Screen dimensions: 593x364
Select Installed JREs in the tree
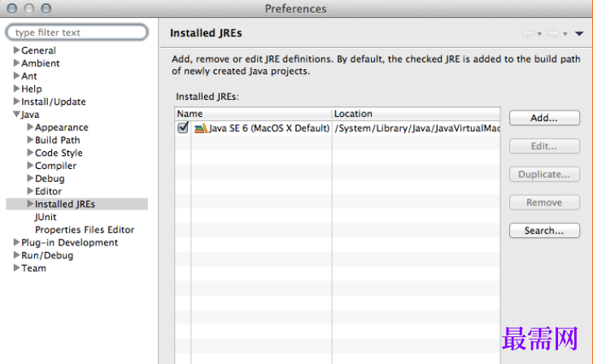pos(65,204)
